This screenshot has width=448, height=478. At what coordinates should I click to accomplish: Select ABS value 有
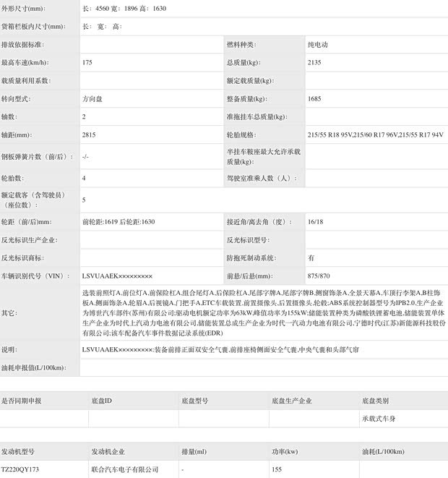click(311, 258)
